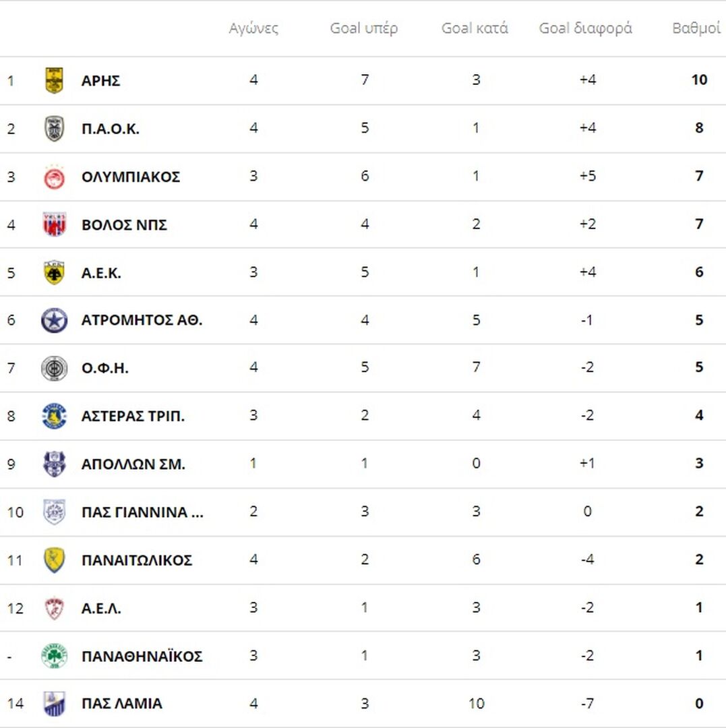This screenshot has width=726, height=728.
Task: Select the ΑΠΟΛΛΩΝ ΣΜ. club crest
Action: click(55, 464)
